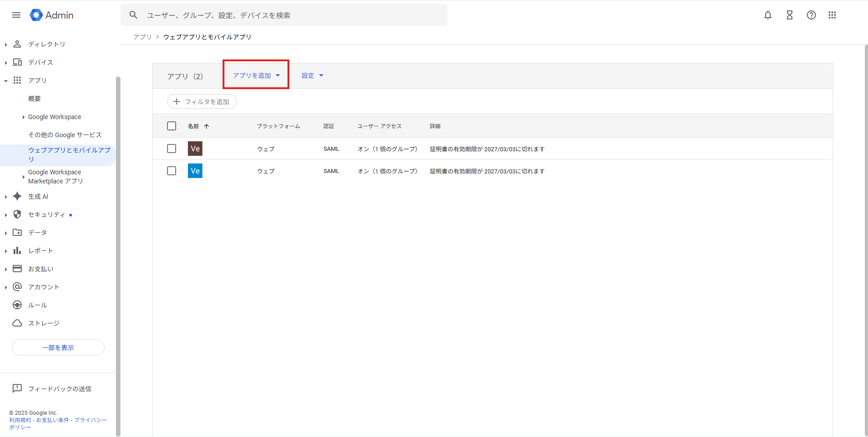The image size is (868, 437).
Task: Expand the データ tree arrow
Action: coord(6,233)
